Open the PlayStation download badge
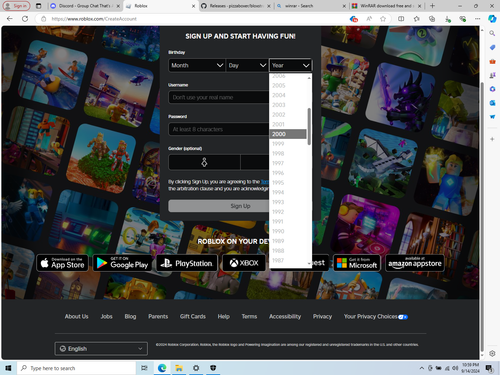The width and height of the screenshot is (500, 375). point(187,263)
